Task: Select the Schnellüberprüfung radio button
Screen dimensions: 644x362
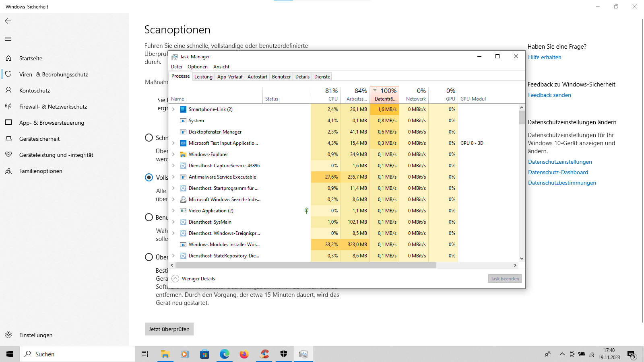Action: [x=149, y=138]
